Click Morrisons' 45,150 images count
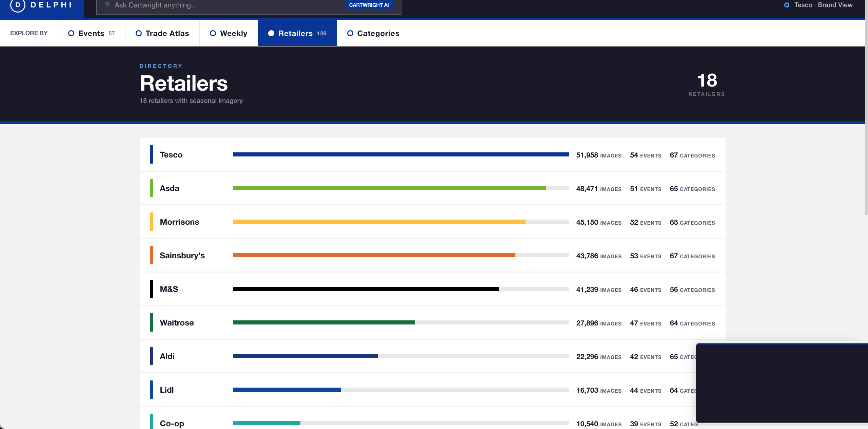This screenshot has height=429, width=868. (x=599, y=222)
